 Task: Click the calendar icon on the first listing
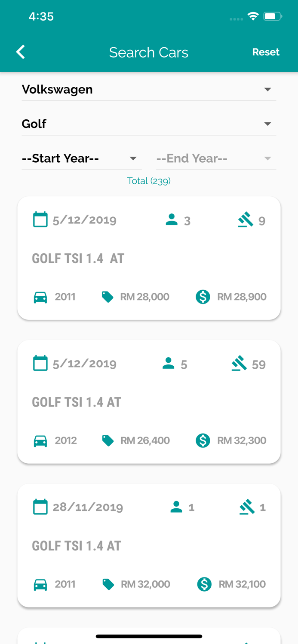[x=40, y=219]
